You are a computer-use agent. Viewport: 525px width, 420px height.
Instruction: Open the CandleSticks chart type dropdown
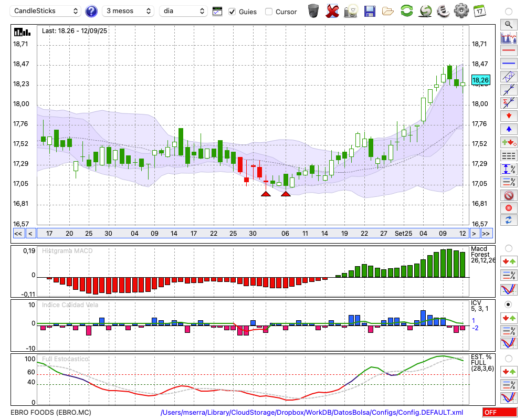click(x=46, y=11)
